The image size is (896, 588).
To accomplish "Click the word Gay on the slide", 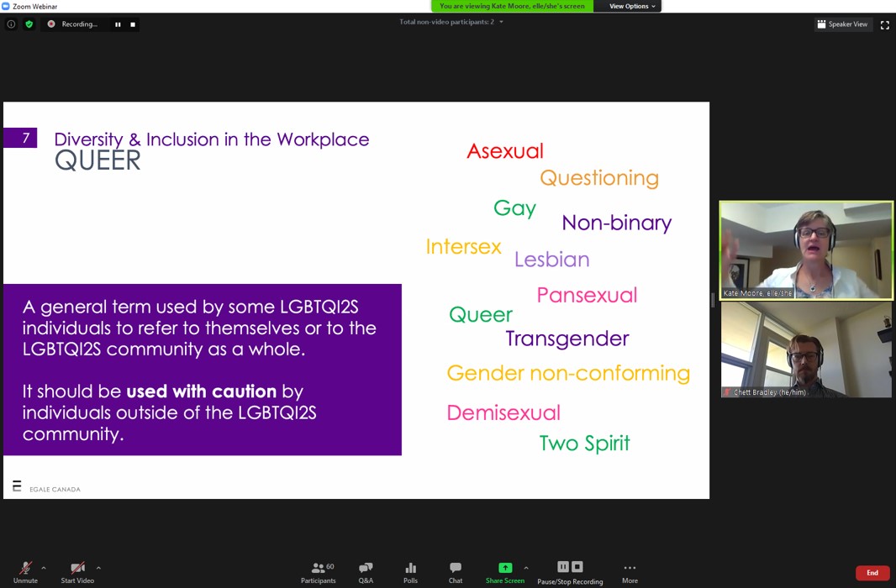I will coord(515,208).
